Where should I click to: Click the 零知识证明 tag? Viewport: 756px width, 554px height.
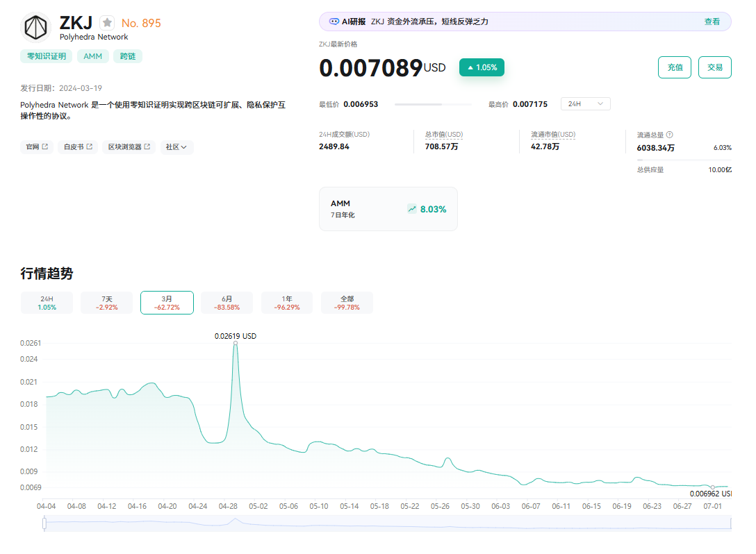pos(47,56)
